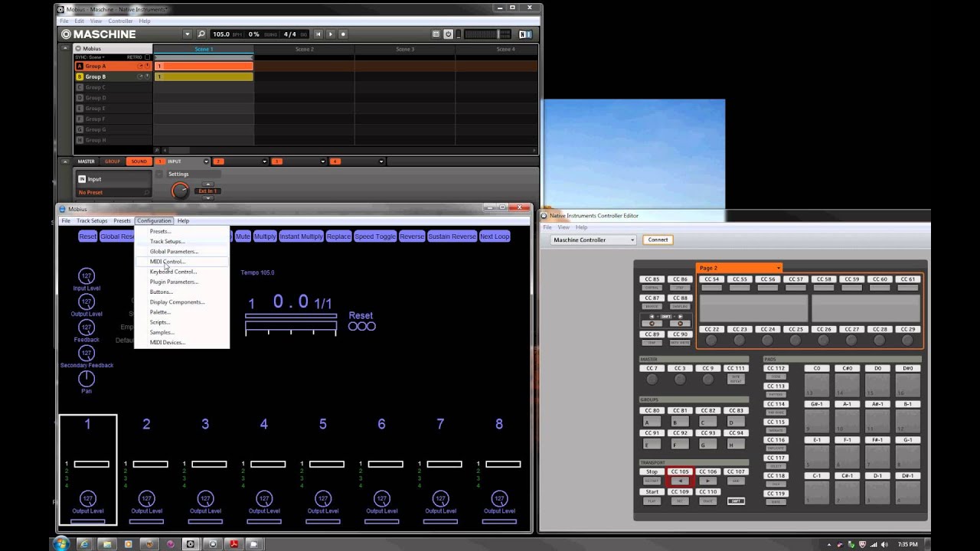980x551 pixels.
Task: Click the CC 106 right-arrow transport button
Action: pyautogui.click(x=708, y=481)
